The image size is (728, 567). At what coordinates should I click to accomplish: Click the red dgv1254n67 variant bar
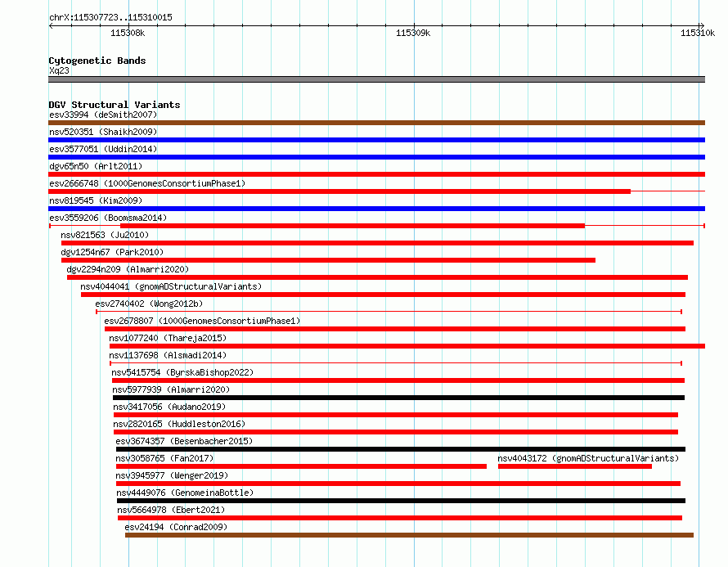pyautogui.click(x=328, y=260)
